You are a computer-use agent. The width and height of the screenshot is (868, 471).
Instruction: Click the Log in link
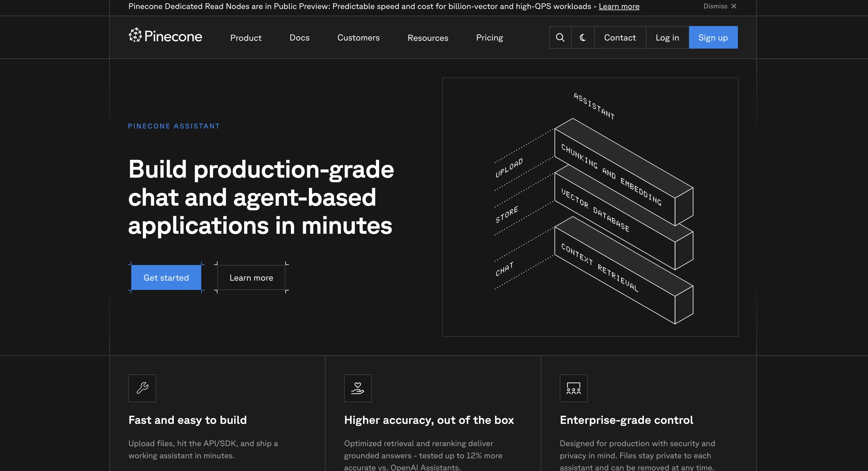click(667, 37)
